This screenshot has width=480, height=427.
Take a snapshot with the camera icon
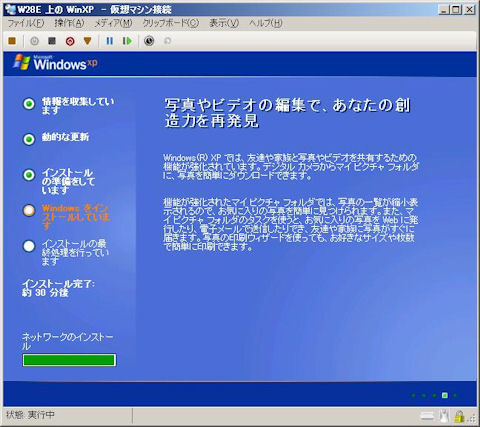pyautogui.click(x=149, y=41)
